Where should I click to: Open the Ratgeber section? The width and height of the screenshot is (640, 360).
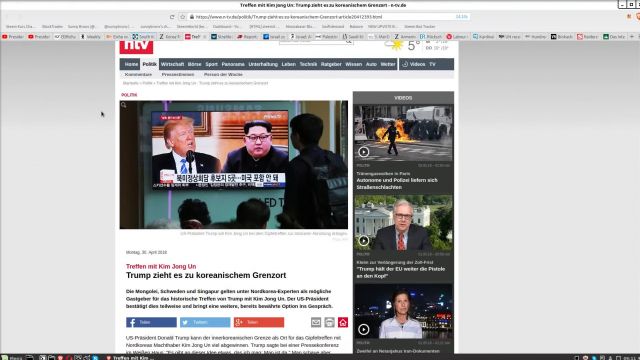click(x=331, y=64)
